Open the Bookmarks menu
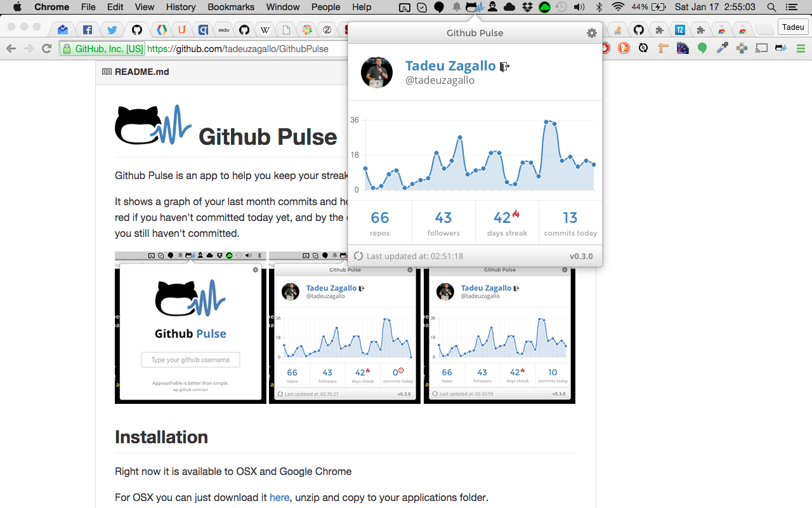Image resolution: width=812 pixels, height=508 pixels. (x=230, y=7)
